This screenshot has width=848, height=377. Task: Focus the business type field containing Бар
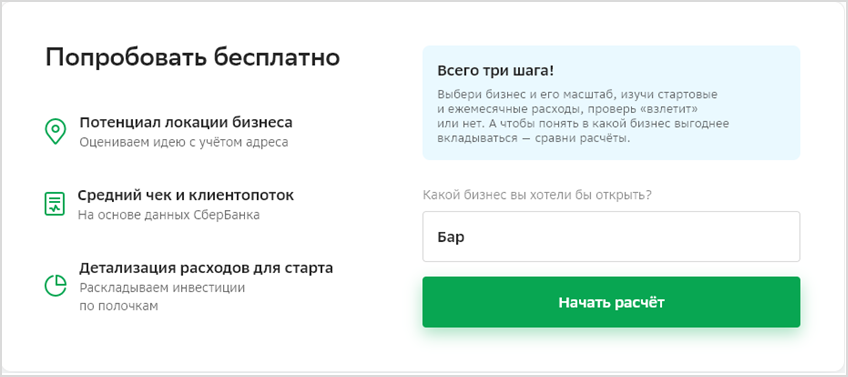(x=611, y=236)
